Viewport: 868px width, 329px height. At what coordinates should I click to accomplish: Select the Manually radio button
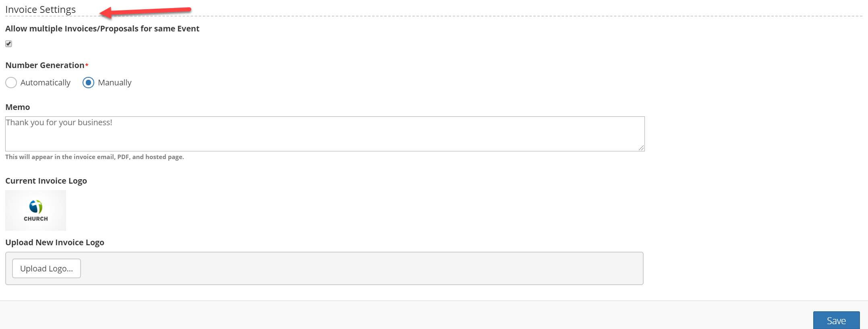tap(88, 83)
